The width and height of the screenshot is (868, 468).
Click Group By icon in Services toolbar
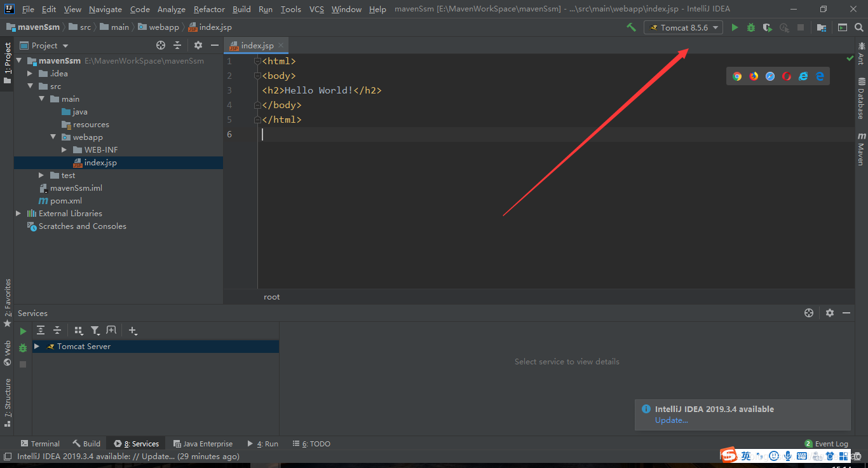[79, 330]
